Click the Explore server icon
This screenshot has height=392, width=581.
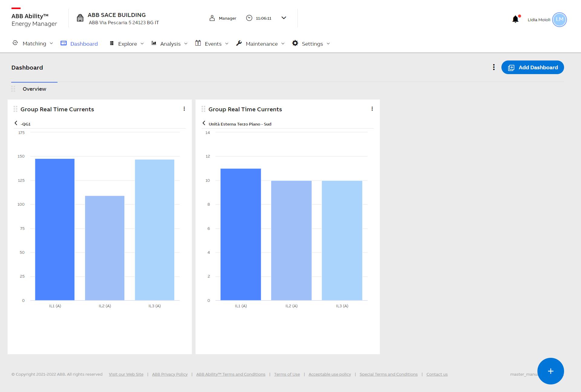[112, 43]
